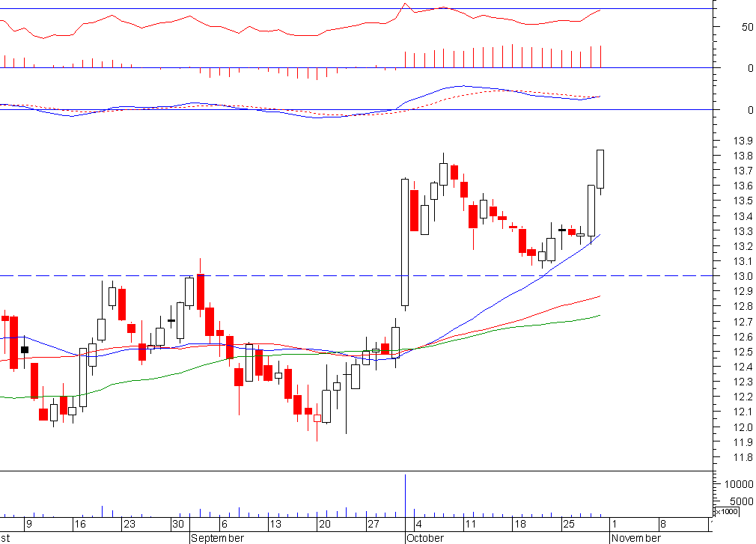Screen dimensions: 756x544
Task: Select the October month label
Action: coord(424,538)
